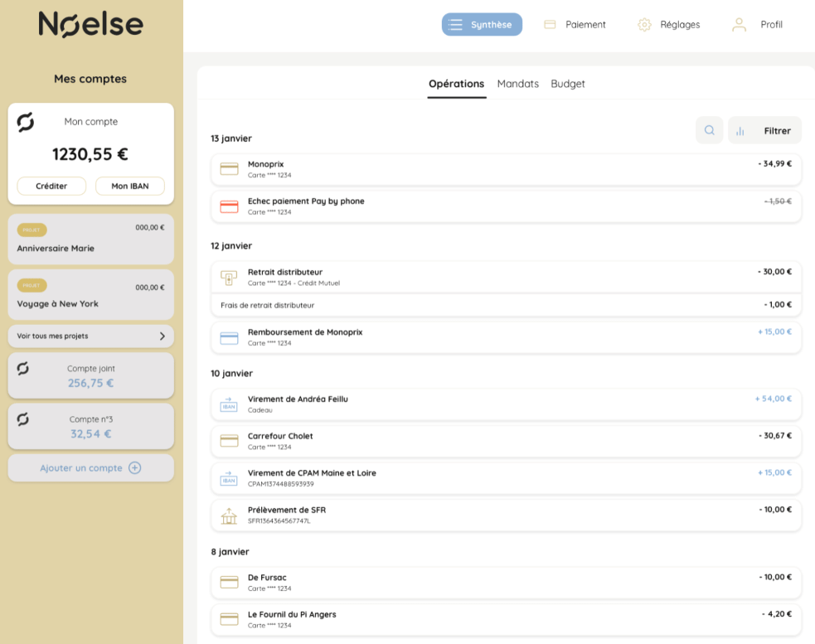Select the Compte joint account card
This screenshot has width=815, height=644.
click(x=91, y=375)
